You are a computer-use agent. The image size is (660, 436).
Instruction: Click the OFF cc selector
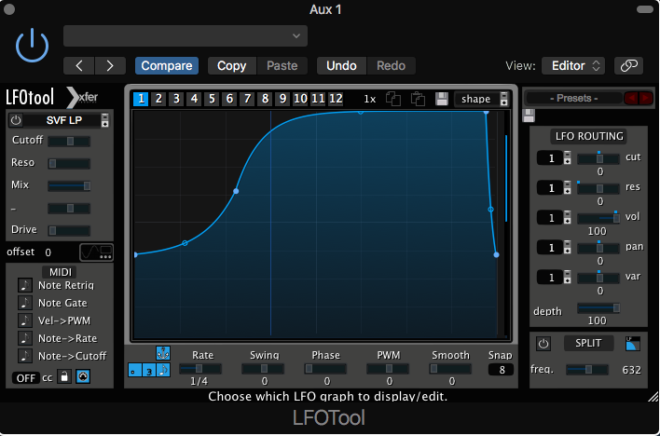(x=26, y=378)
